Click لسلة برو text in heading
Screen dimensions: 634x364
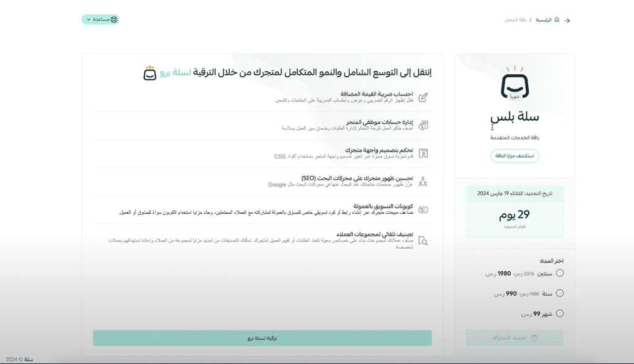click(x=175, y=72)
